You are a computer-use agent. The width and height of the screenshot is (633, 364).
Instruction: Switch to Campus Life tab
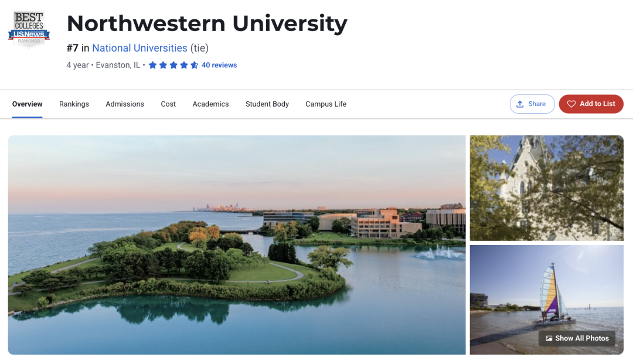pyautogui.click(x=326, y=104)
